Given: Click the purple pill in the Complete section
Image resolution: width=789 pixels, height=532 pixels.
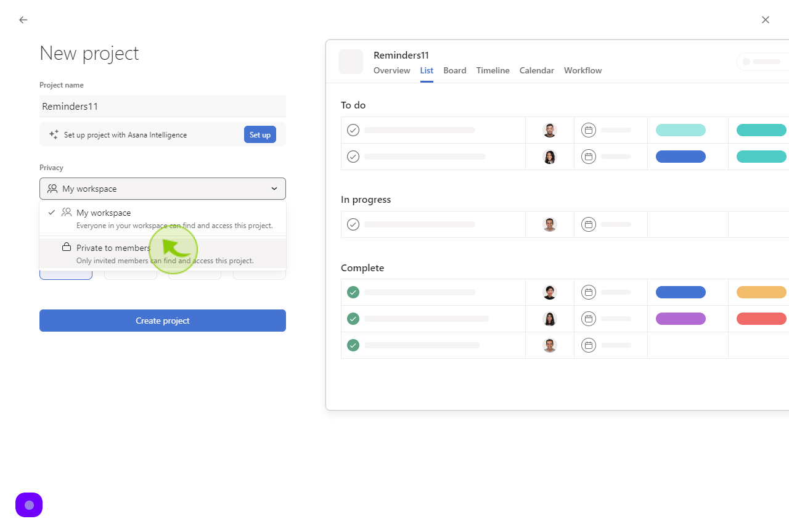Looking at the screenshot, I should coord(681,319).
